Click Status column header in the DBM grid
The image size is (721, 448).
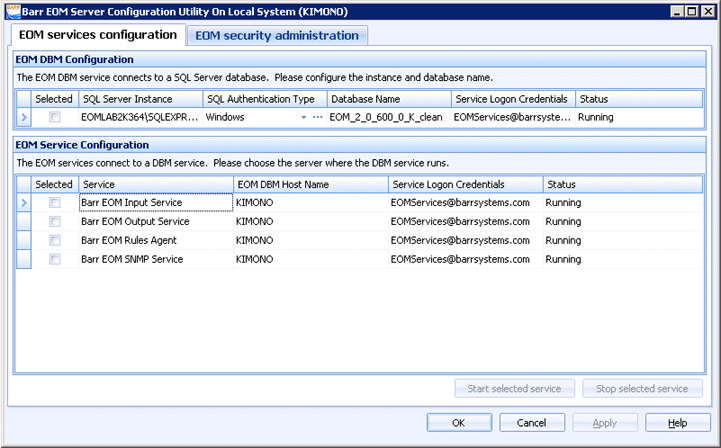tap(639, 99)
